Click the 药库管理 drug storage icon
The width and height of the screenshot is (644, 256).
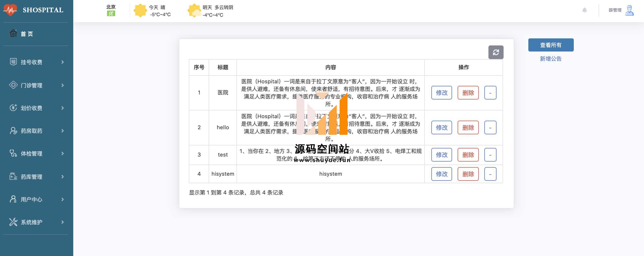(x=13, y=176)
